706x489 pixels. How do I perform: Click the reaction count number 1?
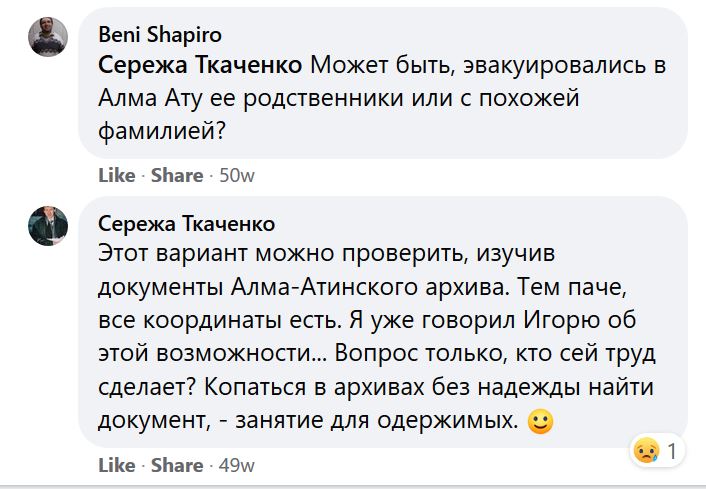click(672, 452)
